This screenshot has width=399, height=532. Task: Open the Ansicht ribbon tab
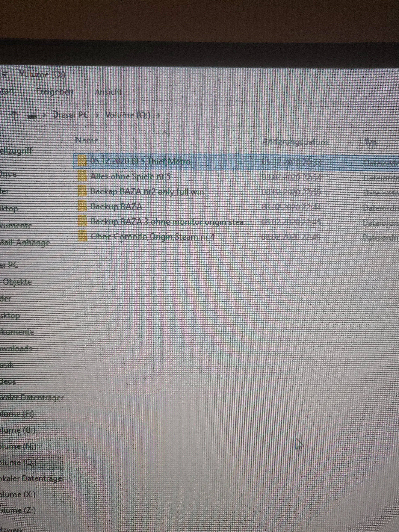pyautogui.click(x=108, y=92)
